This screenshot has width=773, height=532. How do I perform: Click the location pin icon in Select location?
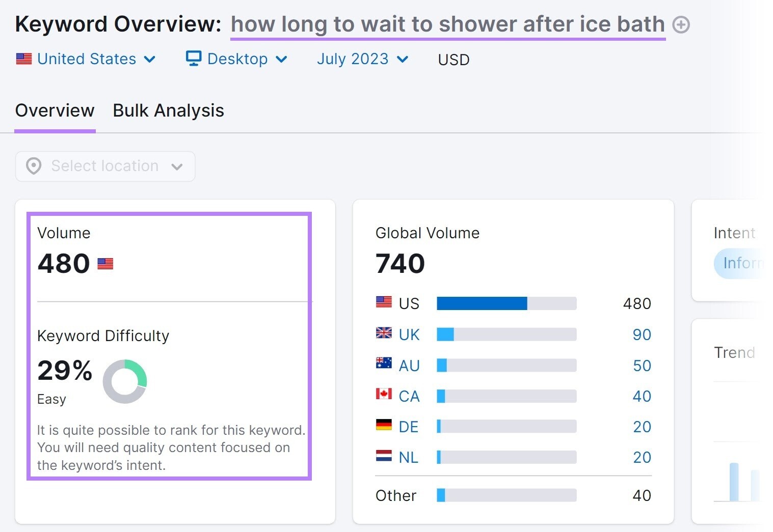[x=33, y=166]
